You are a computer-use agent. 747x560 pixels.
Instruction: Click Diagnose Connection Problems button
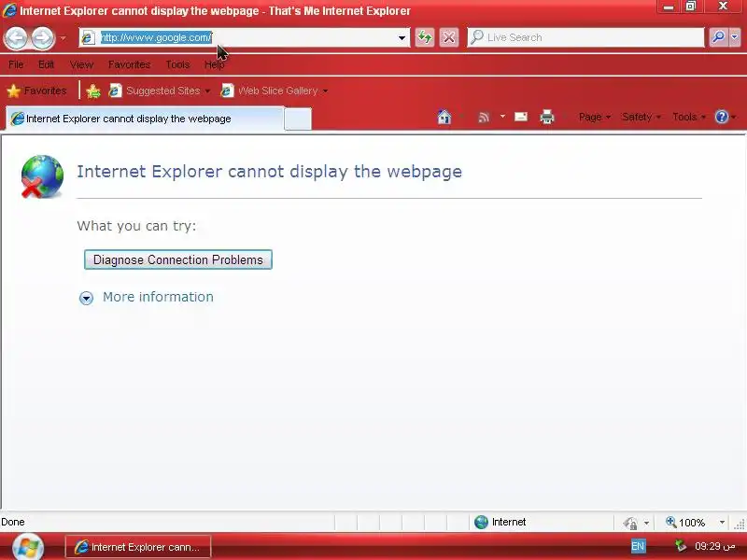[178, 259]
